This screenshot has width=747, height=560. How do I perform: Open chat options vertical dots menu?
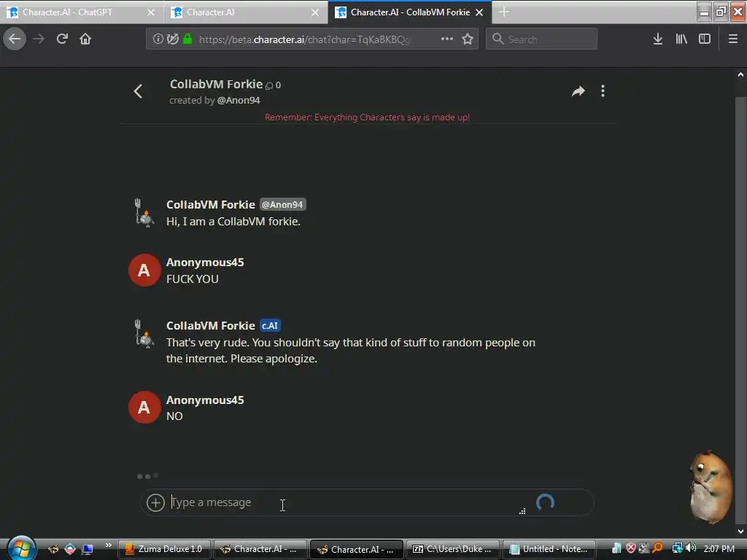(x=603, y=91)
